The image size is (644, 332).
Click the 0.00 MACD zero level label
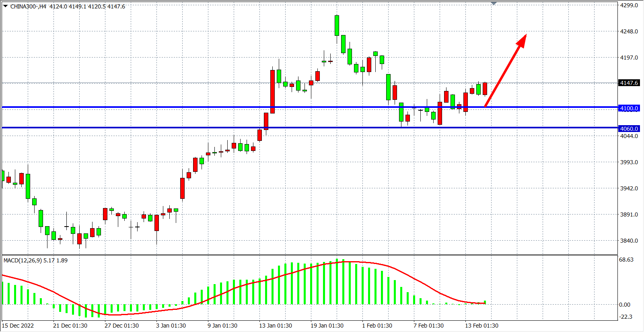click(625, 305)
